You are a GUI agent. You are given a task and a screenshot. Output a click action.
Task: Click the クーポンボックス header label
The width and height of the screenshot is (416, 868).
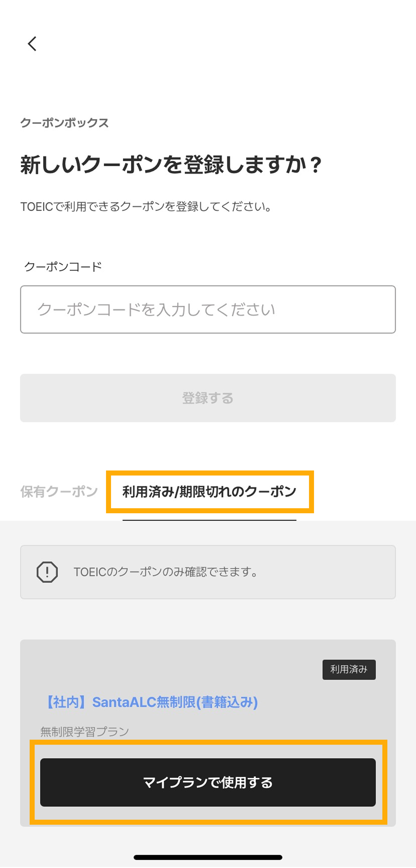tap(64, 123)
